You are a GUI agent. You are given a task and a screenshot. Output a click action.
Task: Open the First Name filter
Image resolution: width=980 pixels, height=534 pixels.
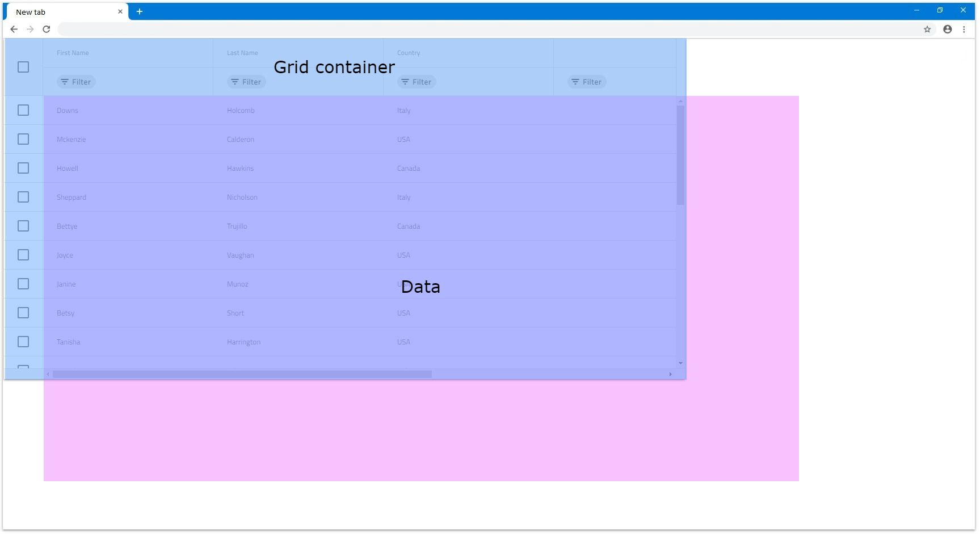[x=76, y=82]
